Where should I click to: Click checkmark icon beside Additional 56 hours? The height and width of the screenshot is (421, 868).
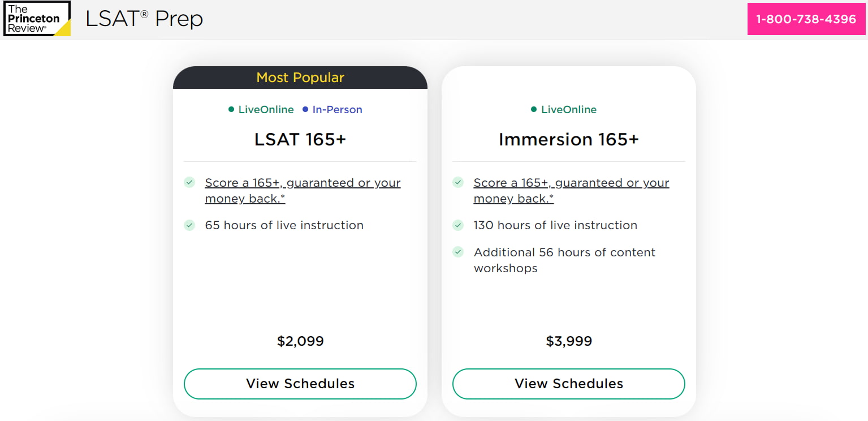tap(458, 252)
